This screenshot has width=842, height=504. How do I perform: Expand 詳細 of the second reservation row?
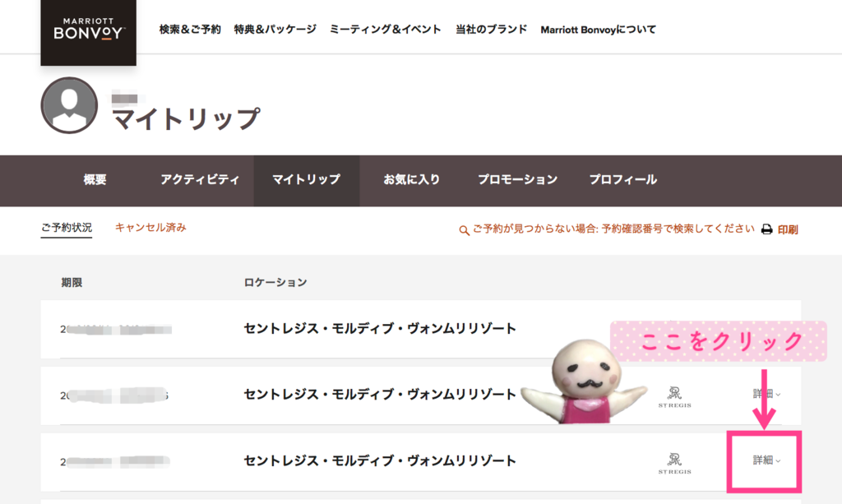click(766, 394)
